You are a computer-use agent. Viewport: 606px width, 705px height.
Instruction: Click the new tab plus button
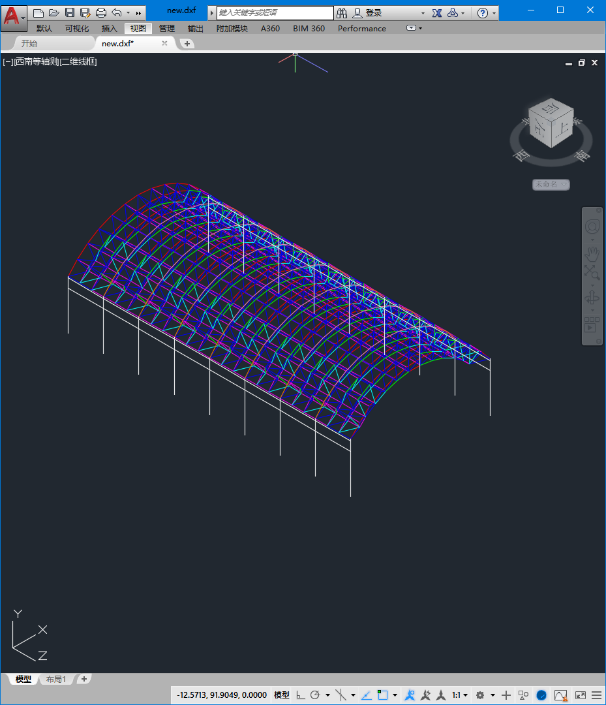click(188, 44)
